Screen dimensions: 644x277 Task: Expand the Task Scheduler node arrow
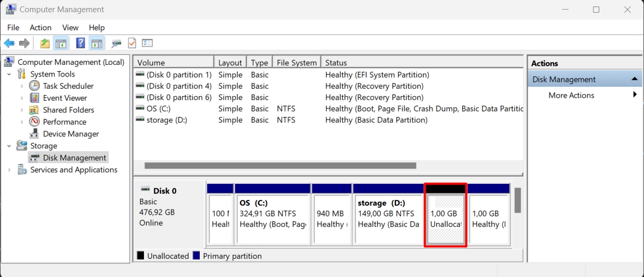click(22, 86)
